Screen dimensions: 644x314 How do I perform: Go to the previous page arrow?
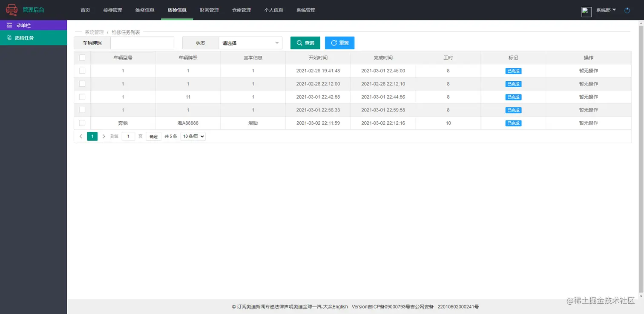[x=81, y=137]
